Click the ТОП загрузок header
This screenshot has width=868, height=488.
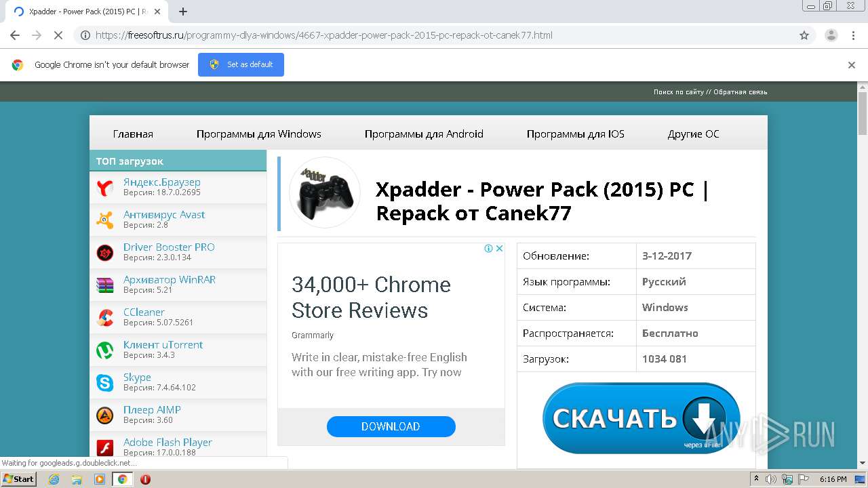[x=178, y=161]
